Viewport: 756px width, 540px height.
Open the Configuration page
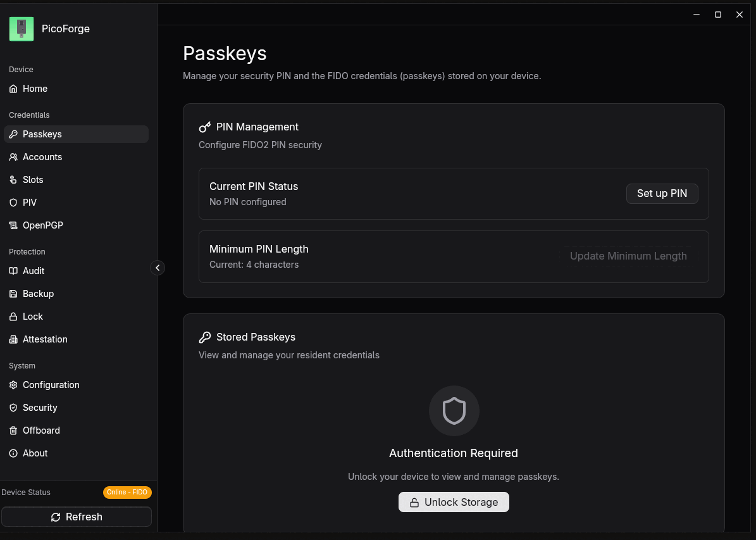[76, 385]
